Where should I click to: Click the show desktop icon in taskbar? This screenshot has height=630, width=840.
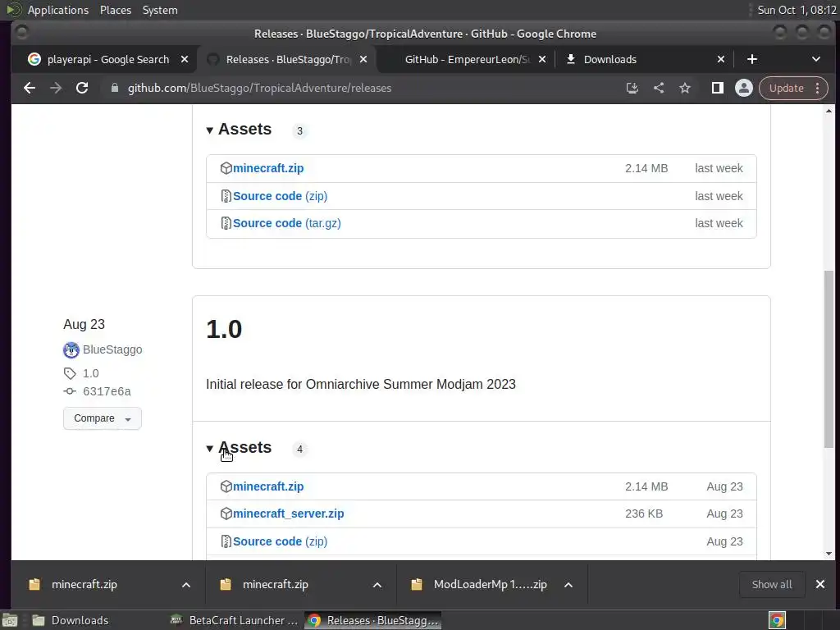tap(10, 620)
